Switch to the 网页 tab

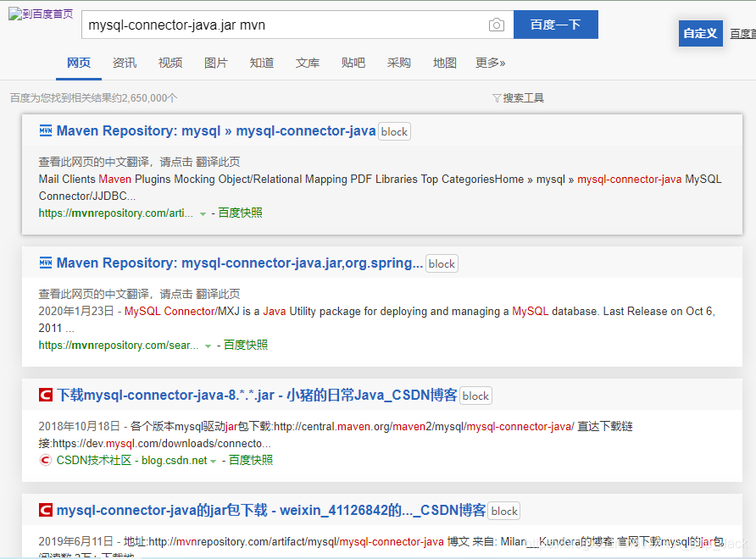pyautogui.click(x=79, y=63)
